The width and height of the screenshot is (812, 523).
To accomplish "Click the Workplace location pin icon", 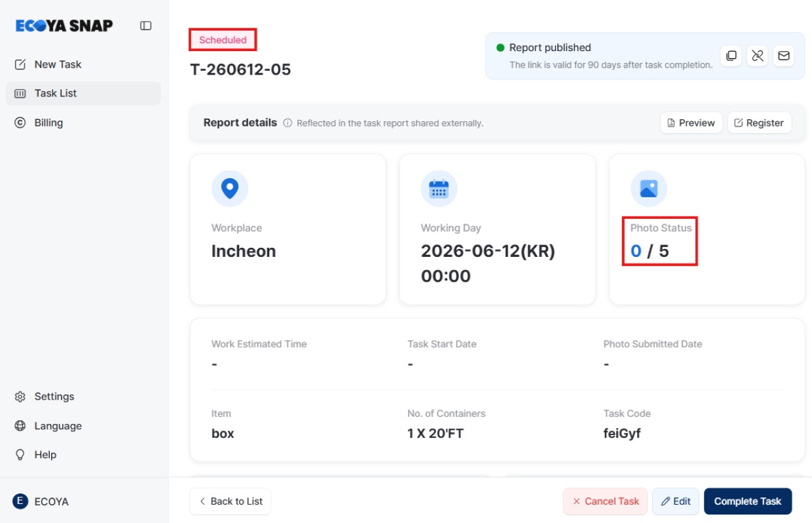I will click(230, 189).
